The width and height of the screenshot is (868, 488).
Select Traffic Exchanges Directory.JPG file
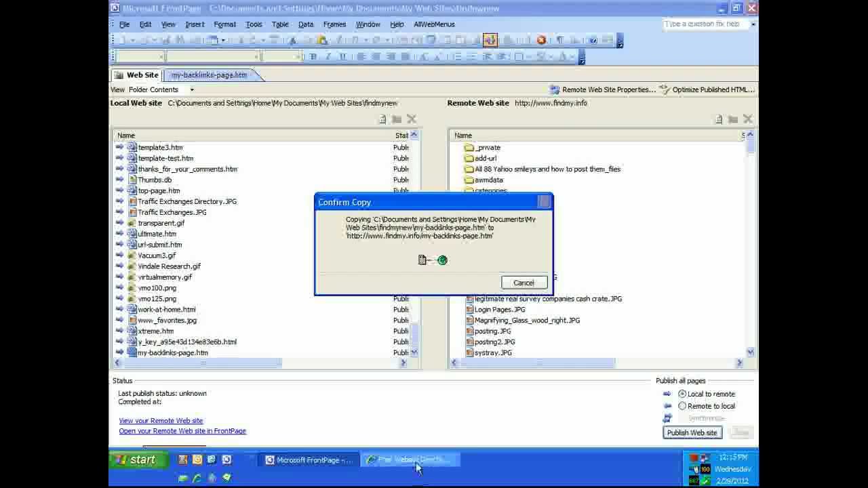187,201
